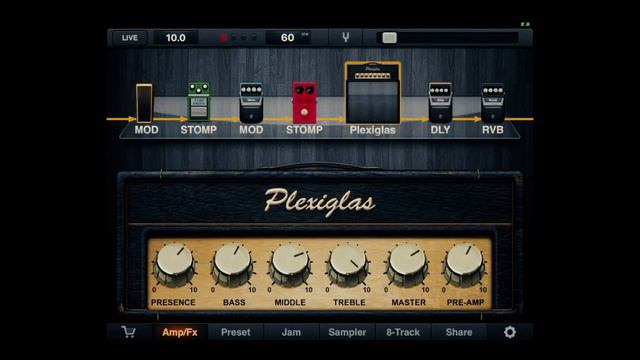The height and width of the screenshot is (360, 640).
Task: Click the 10.0 value display
Action: (x=176, y=38)
